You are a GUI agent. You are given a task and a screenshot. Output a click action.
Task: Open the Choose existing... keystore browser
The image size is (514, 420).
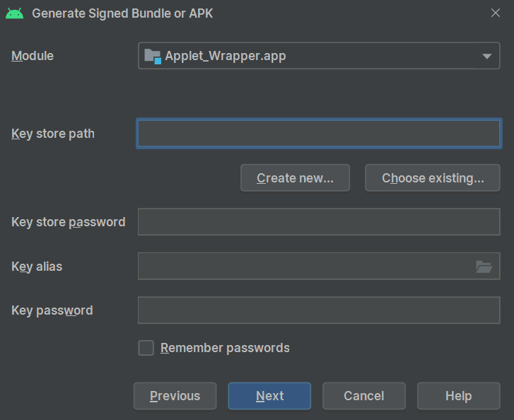click(x=433, y=178)
